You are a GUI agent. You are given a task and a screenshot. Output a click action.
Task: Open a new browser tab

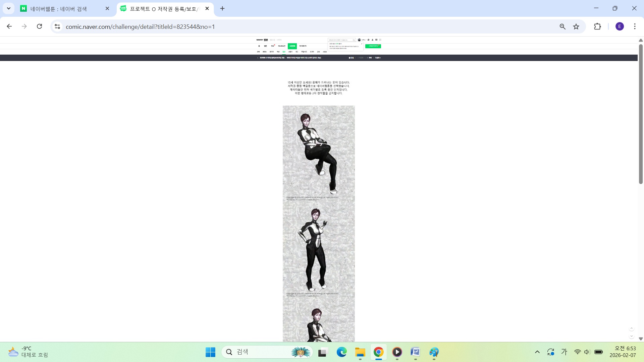pos(222,8)
